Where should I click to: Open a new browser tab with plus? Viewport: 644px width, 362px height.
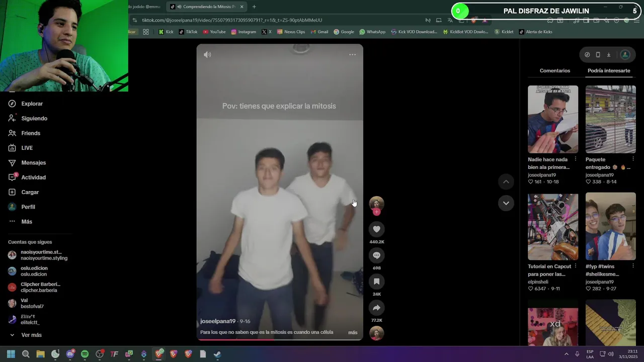coord(254,7)
